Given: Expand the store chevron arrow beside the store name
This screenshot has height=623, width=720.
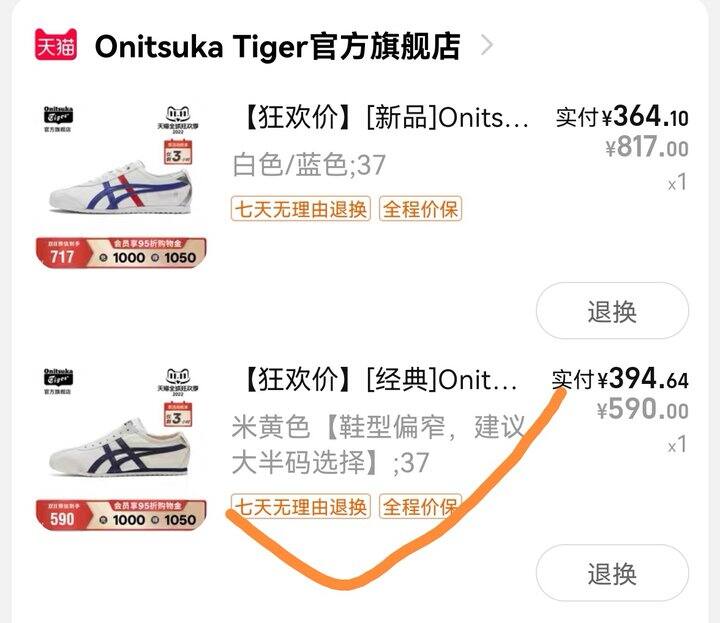Looking at the screenshot, I should 487,45.
